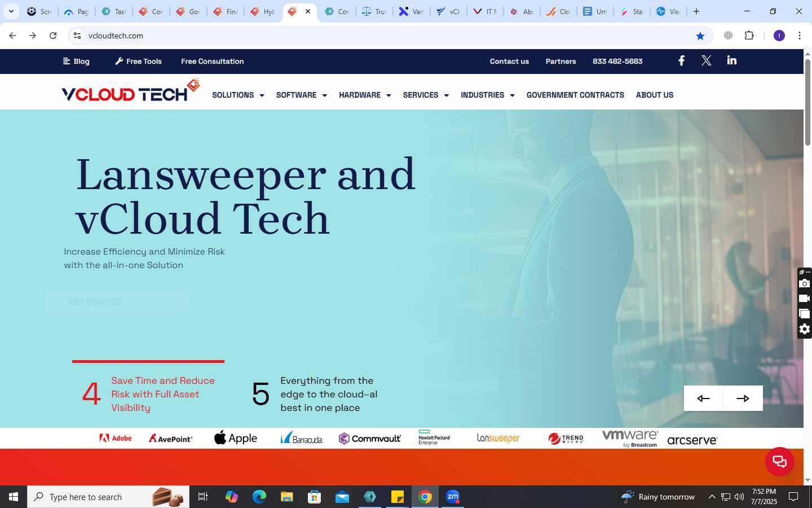Image resolution: width=812 pixels, height=508 pixels.
Task: Reload the page
Action: click(53, 36)
